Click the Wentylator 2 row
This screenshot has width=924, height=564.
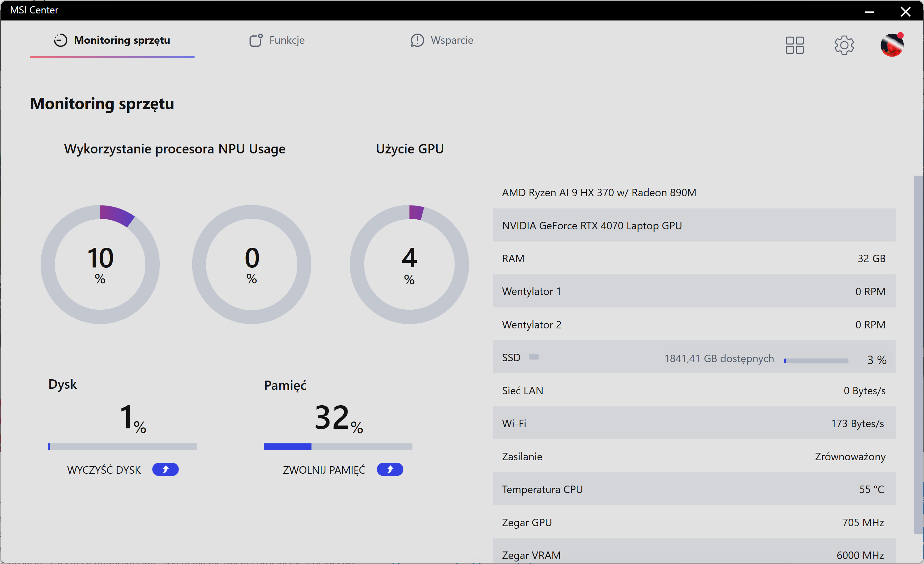695,325
